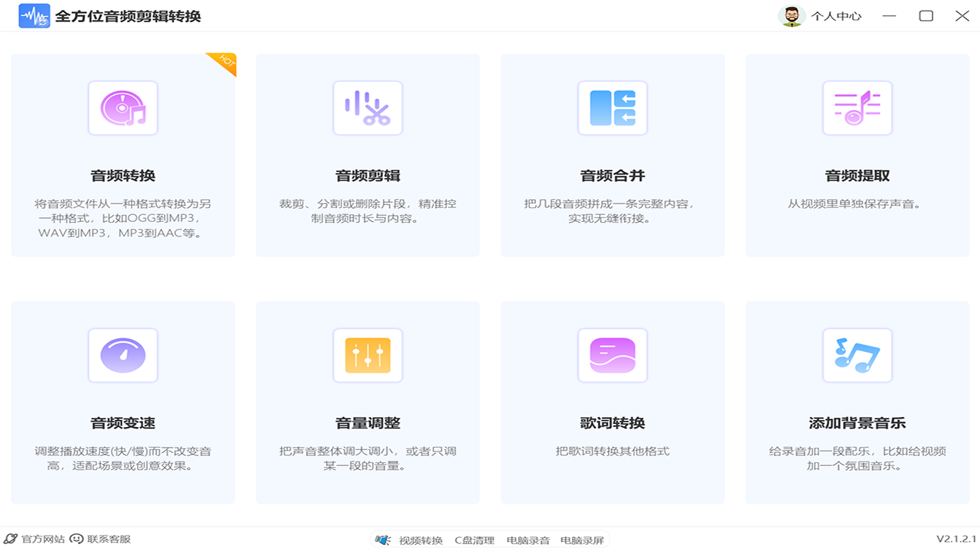
Task: Select the 音频剪辑 (Audio Cut) feature
Action: (367, 155)
